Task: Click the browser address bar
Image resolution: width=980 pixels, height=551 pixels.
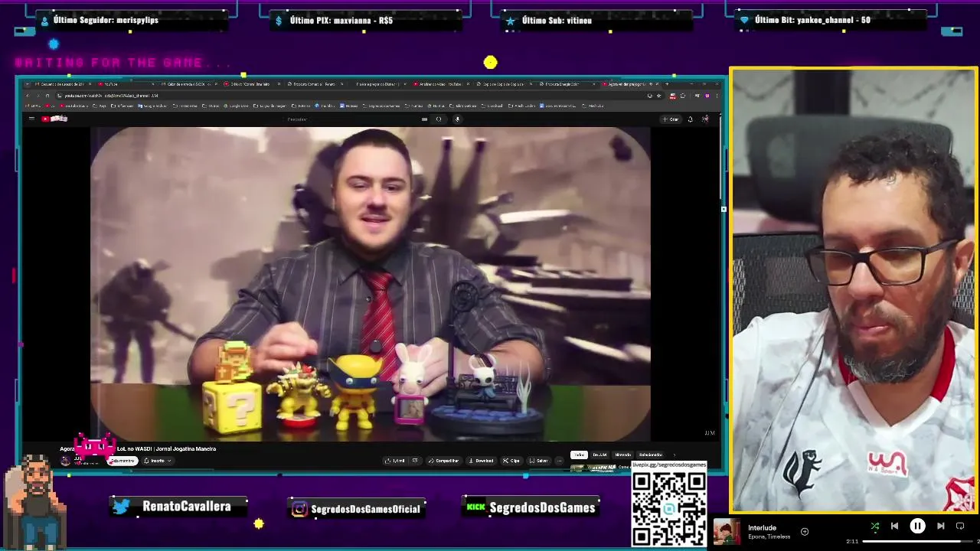Action: [345, 96]
